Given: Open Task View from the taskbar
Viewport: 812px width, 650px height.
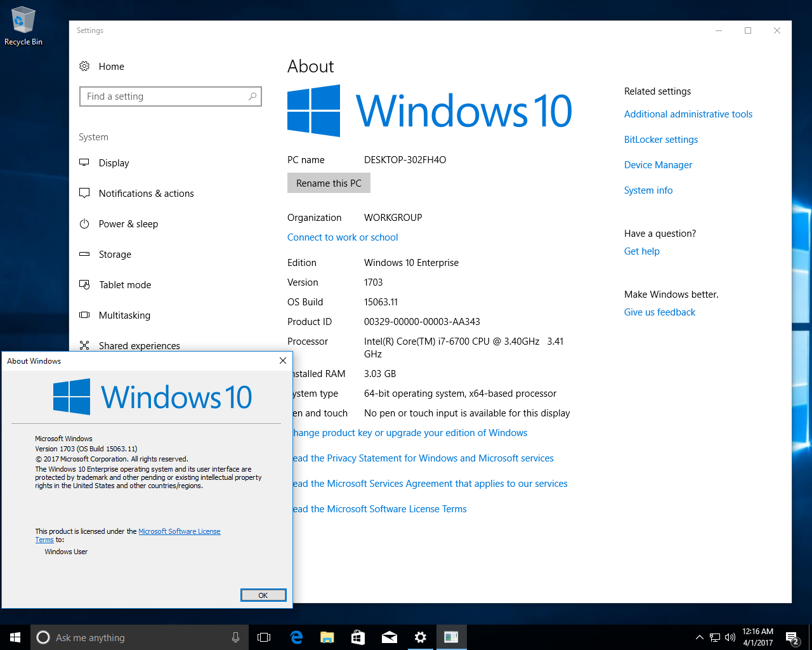Looking at the screenshot, I should pyautogui.click(x=264, y=637).
